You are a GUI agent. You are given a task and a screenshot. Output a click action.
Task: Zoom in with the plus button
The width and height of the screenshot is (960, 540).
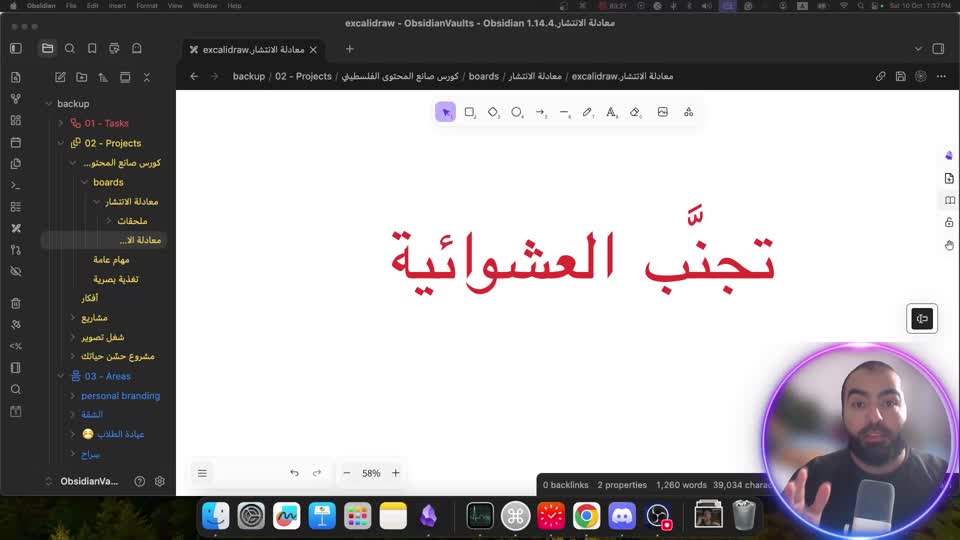[x=396, y=473]
